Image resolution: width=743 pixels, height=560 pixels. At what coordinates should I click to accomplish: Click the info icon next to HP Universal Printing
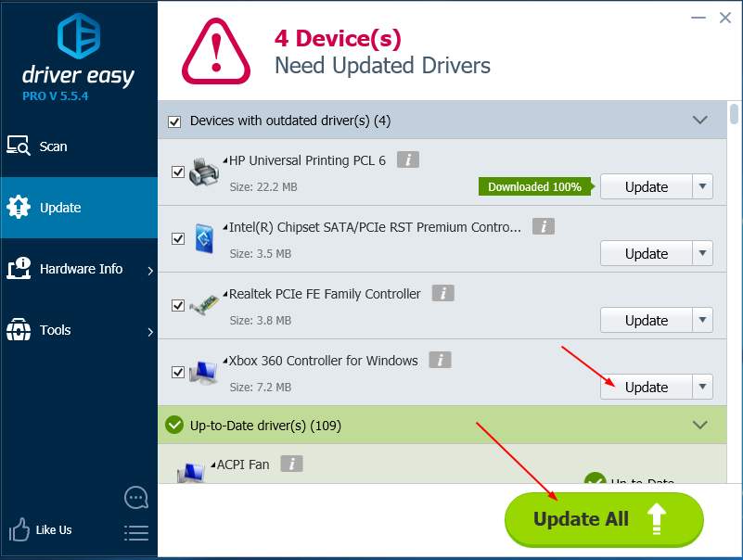409,159
